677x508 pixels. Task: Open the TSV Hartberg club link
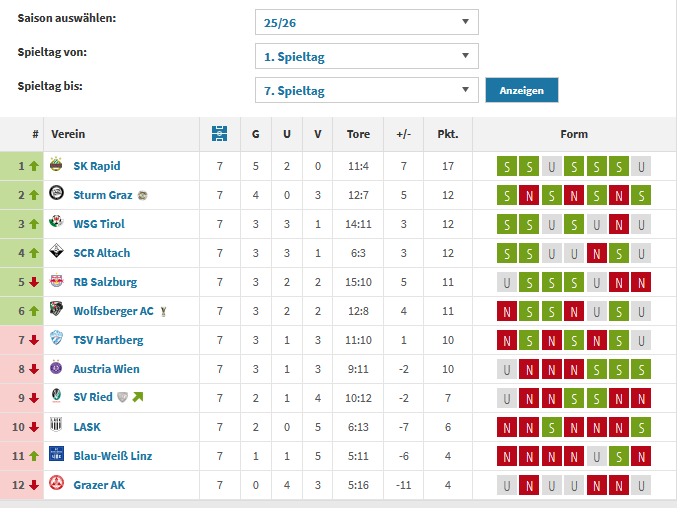click(108, 340)
